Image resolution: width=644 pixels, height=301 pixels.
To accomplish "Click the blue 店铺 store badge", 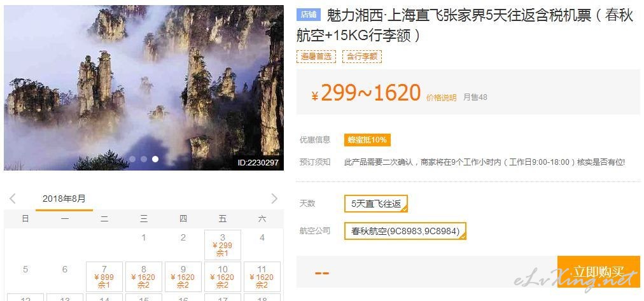I will pyautogui.click(x=309, y=15).
